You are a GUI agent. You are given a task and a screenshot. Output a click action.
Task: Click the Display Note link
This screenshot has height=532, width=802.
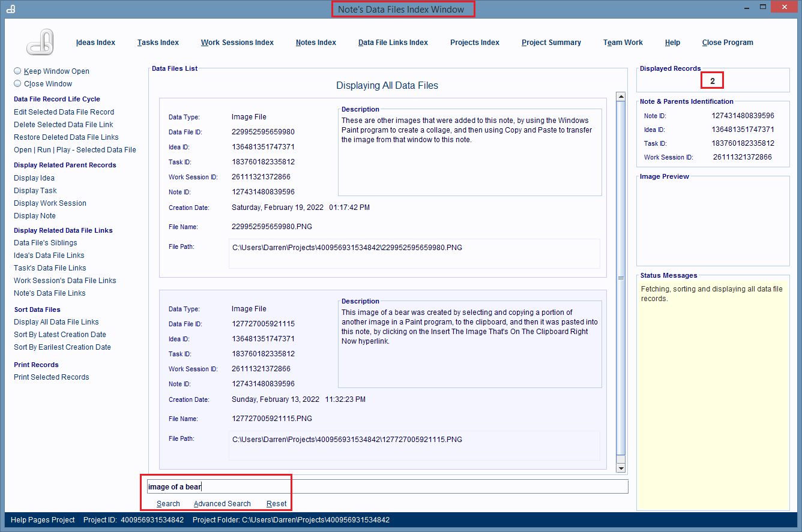click(35, 216)
